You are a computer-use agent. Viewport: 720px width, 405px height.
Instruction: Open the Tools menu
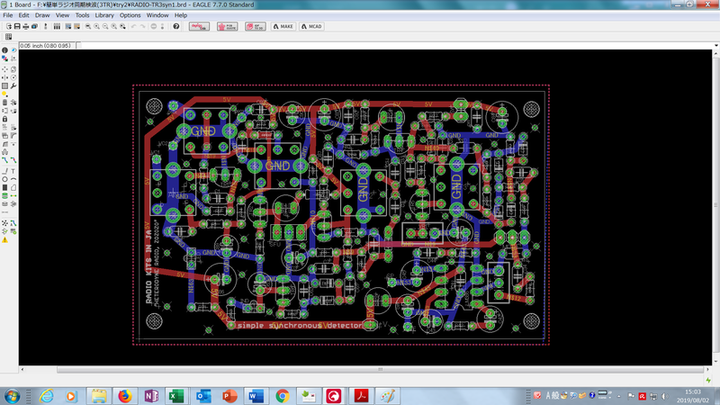coord(82,16)
